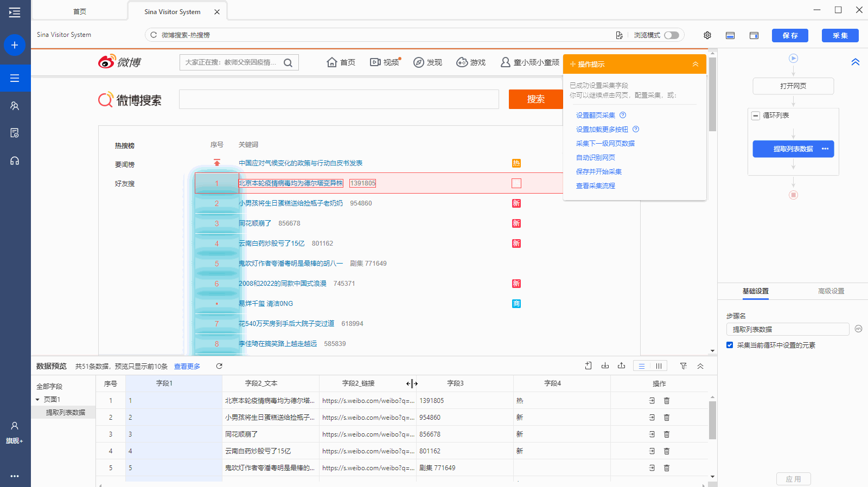Viewport: 868px width, 487px height.
Task: Click the 保存 button
Action: 790,35
